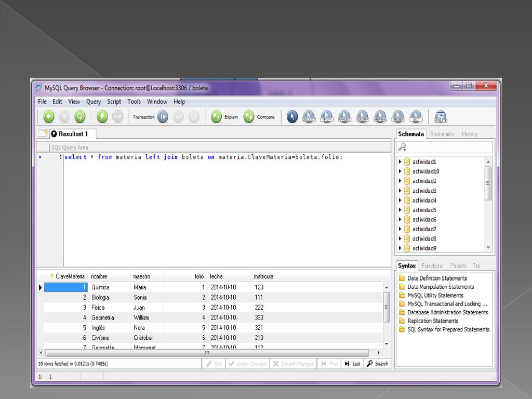Expand the actividad6 schema
This screenshot has width=532, height=399.
pos(400,220)
